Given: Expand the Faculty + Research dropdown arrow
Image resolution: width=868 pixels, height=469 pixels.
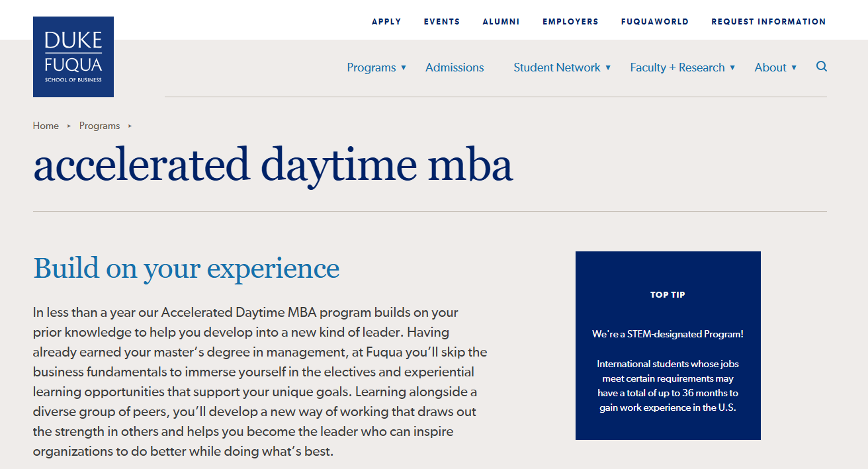Looking at the screenshot, I should pos(732,67).
